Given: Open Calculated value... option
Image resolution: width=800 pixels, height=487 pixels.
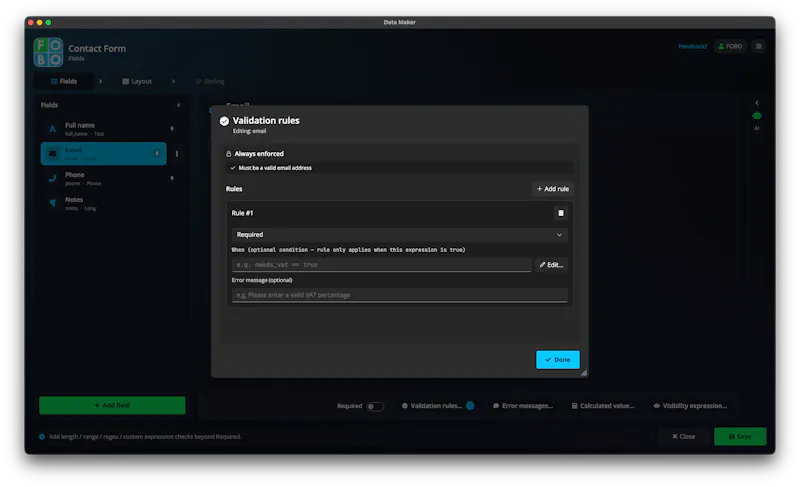Looking at the screenshot, I should [x=603, y=406].
